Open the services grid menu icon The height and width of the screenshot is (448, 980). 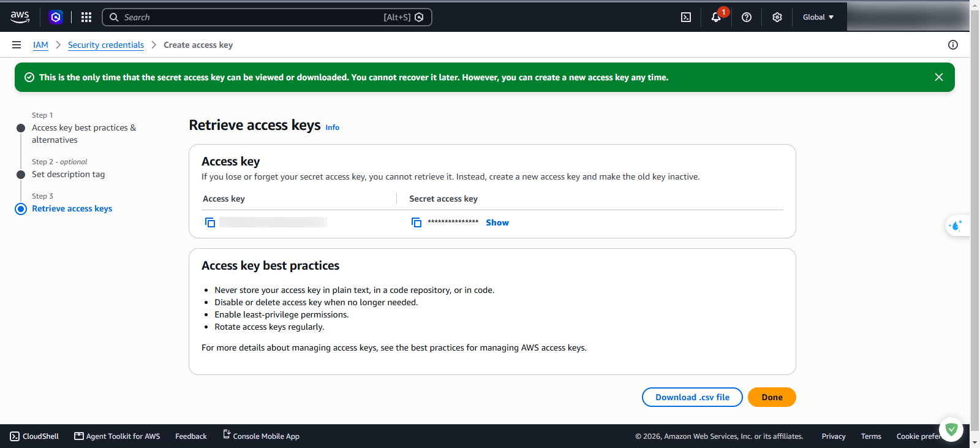point(86,17)
